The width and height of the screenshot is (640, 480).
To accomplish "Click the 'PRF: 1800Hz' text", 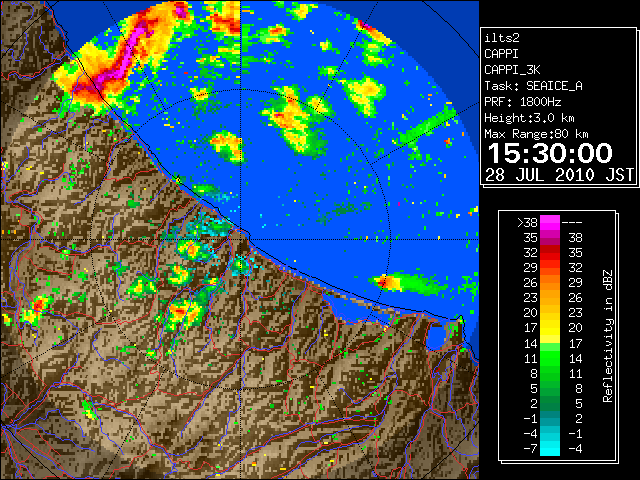I will [522, 102].
